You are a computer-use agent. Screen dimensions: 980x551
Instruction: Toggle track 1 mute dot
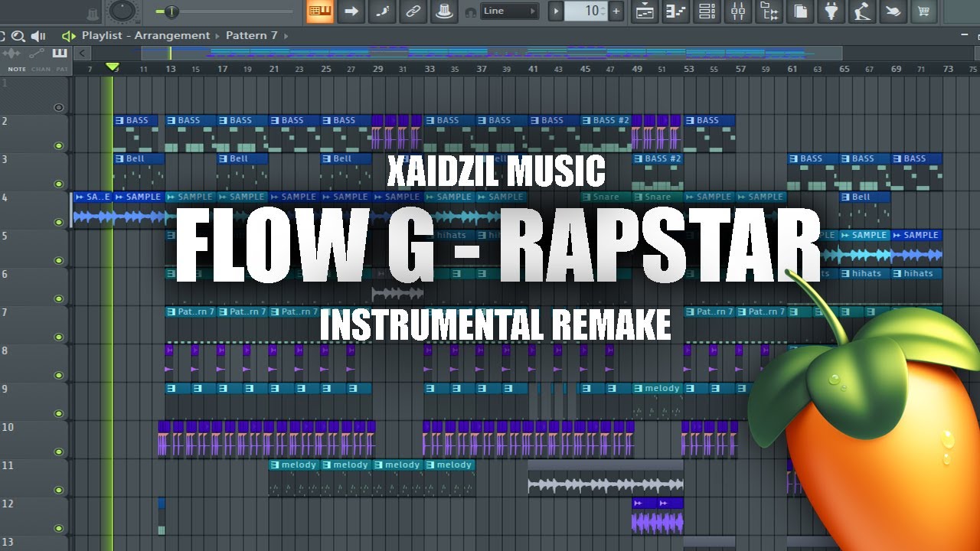pyautogui.click(x=59, y=107)
